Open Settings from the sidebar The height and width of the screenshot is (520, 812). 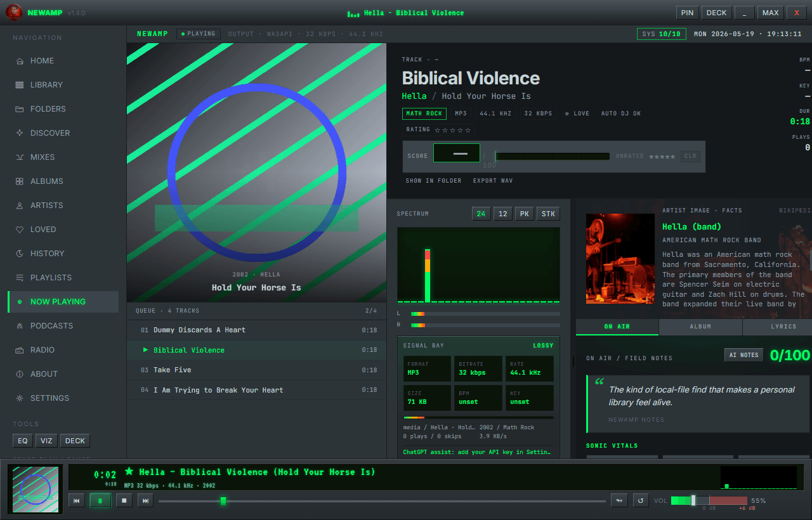pos(63,398)
